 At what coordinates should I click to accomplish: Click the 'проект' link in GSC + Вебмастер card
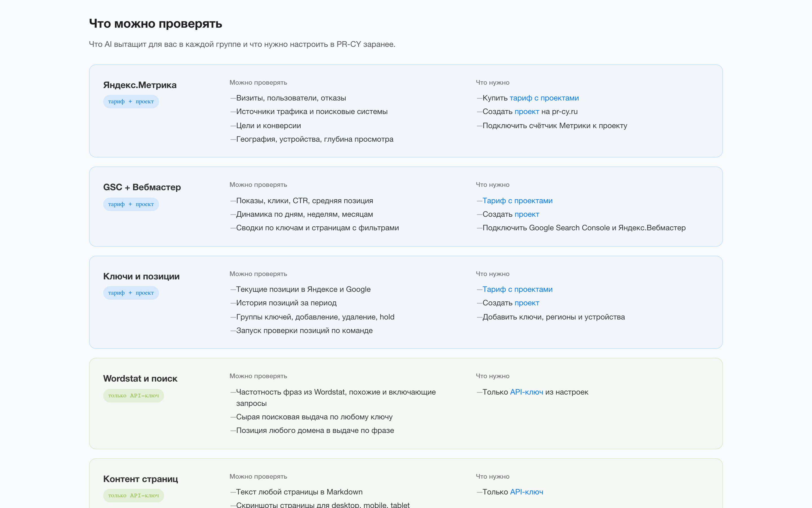pos(527,214)
